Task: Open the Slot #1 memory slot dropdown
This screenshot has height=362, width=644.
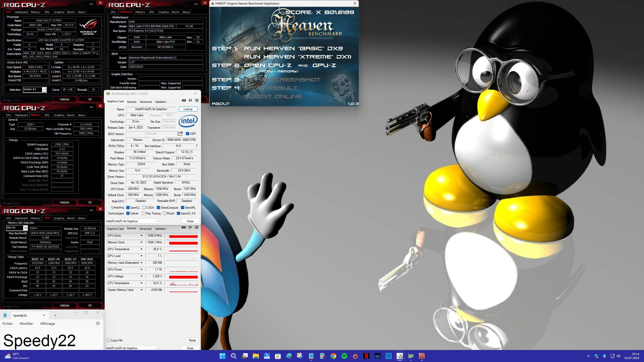Action: coord(17,228)
